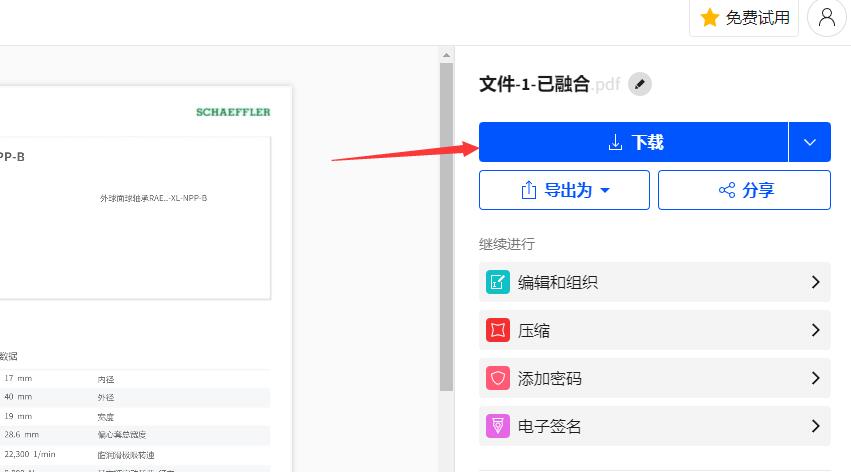
Task: Click the '40 mm' value in preview table
Action: [18, 397]
